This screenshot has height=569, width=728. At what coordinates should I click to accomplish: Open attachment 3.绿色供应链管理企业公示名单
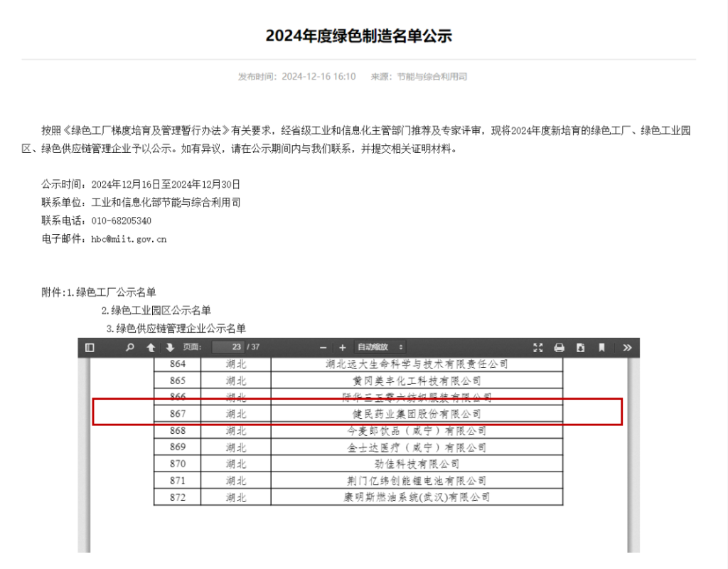[176, 329]
